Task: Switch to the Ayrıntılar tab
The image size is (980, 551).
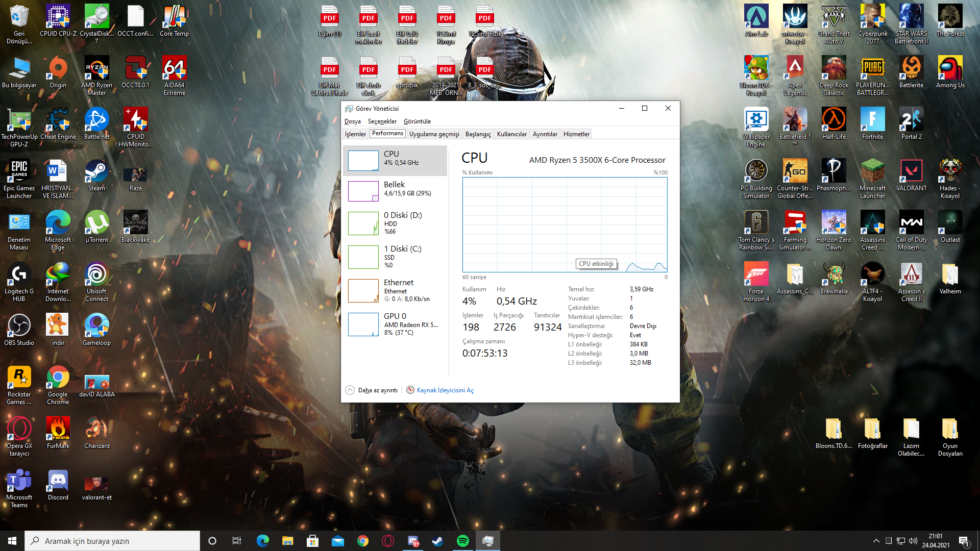Action: point(545,134)
